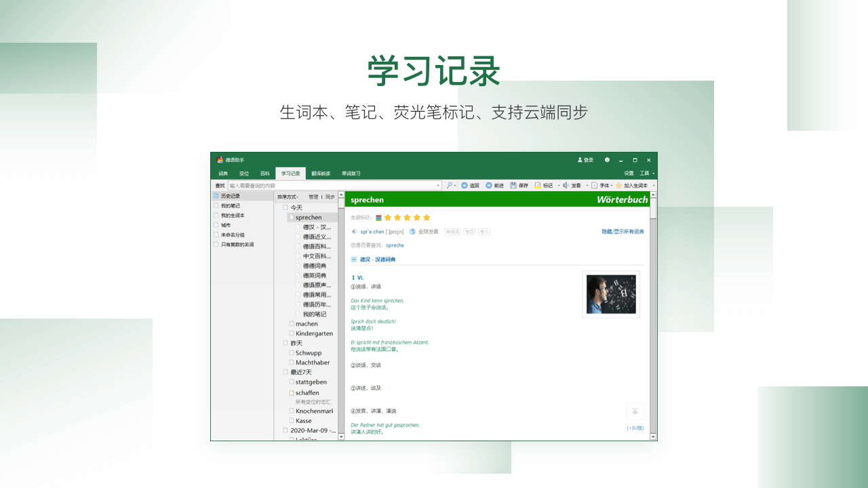Toggle the fifth rating star for sprechen

click(427, 218)
